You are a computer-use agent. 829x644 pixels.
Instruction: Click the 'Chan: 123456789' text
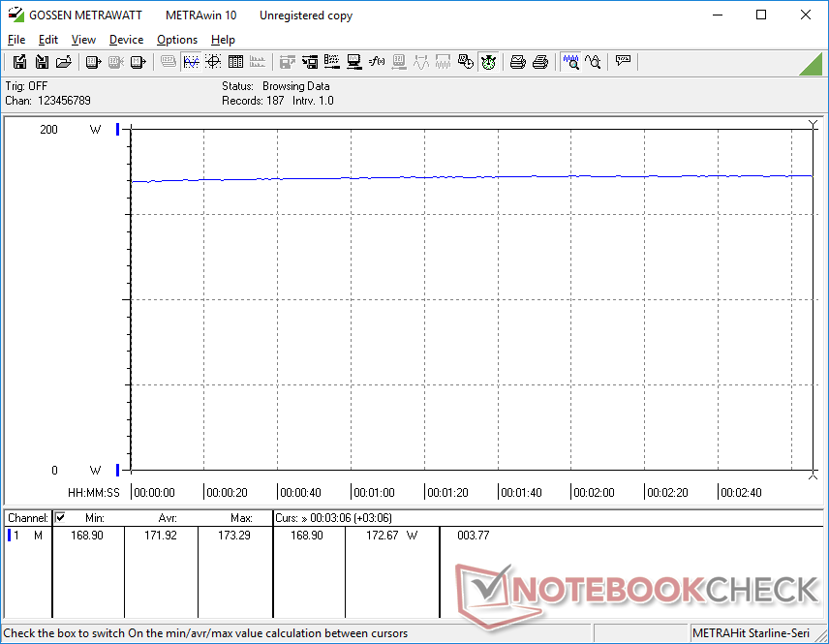point(48,101)
